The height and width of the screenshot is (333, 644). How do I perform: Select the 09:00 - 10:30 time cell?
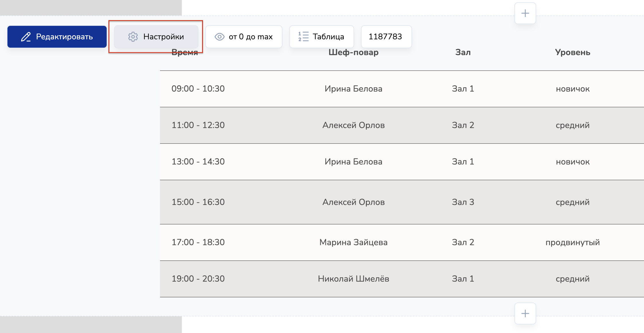[x=198, y=89]
